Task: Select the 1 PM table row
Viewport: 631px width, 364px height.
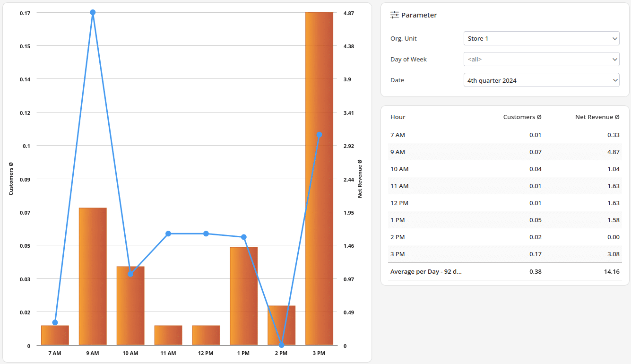Action: [x=503, y=220]
